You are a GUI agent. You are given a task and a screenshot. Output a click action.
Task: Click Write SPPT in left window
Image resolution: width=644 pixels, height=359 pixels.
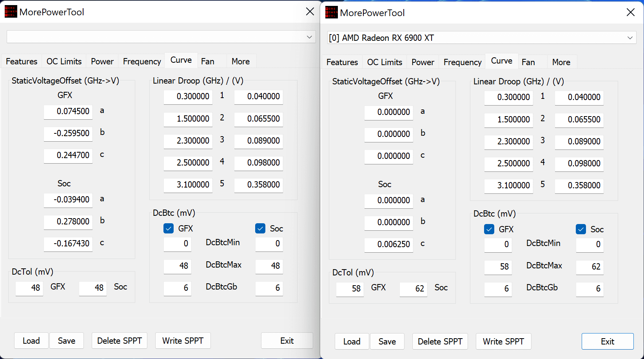coord(183,341)
